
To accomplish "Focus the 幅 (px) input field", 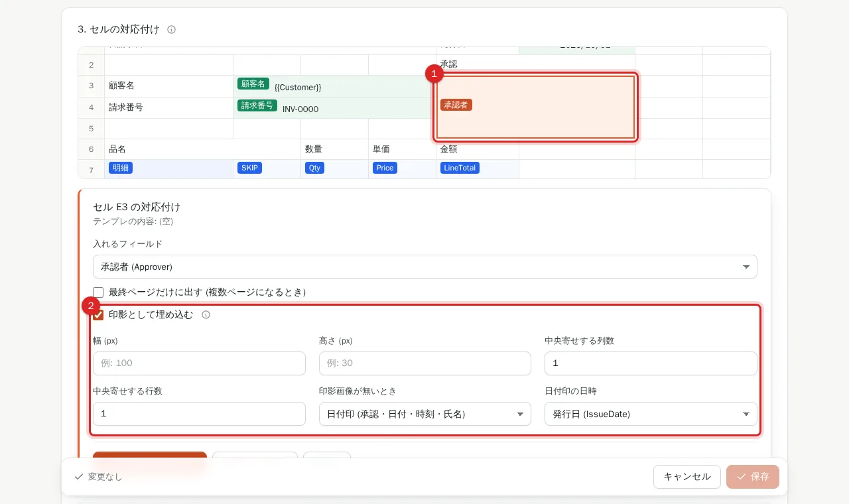I will (199, 363).
